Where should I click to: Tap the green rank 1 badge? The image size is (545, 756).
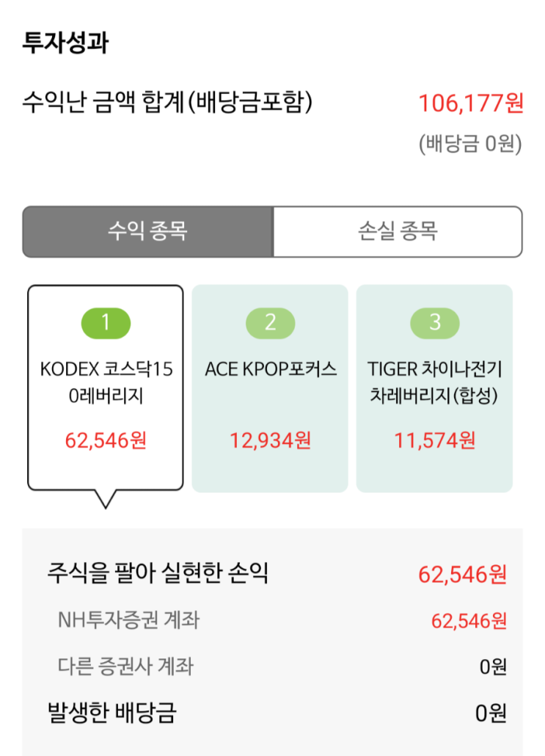tap(106, 323)
